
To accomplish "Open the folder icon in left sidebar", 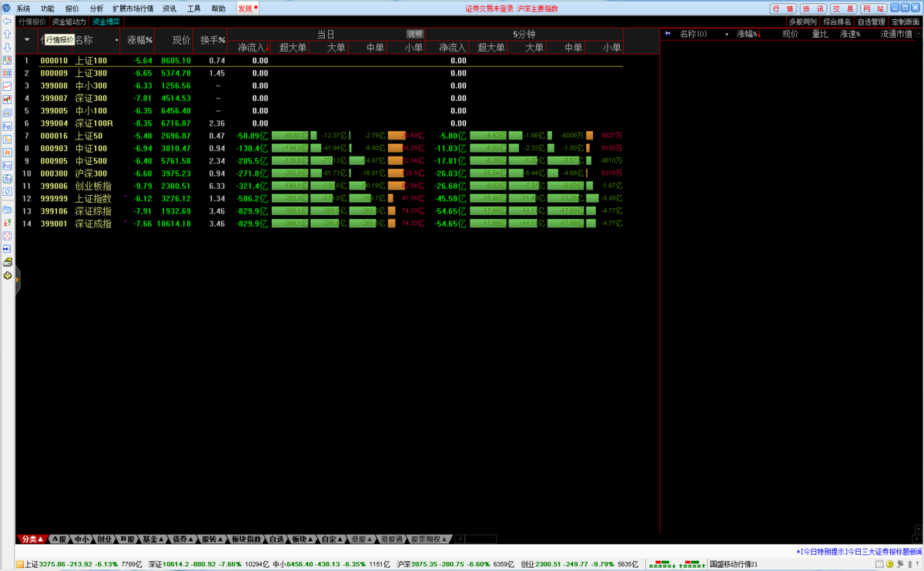I will point(7,210).
